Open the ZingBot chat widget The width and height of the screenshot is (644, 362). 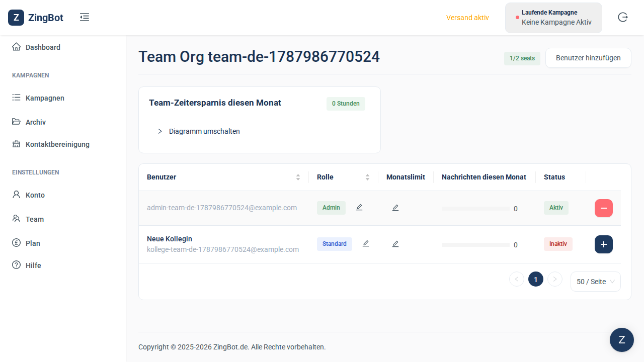[x=622, y=340]
